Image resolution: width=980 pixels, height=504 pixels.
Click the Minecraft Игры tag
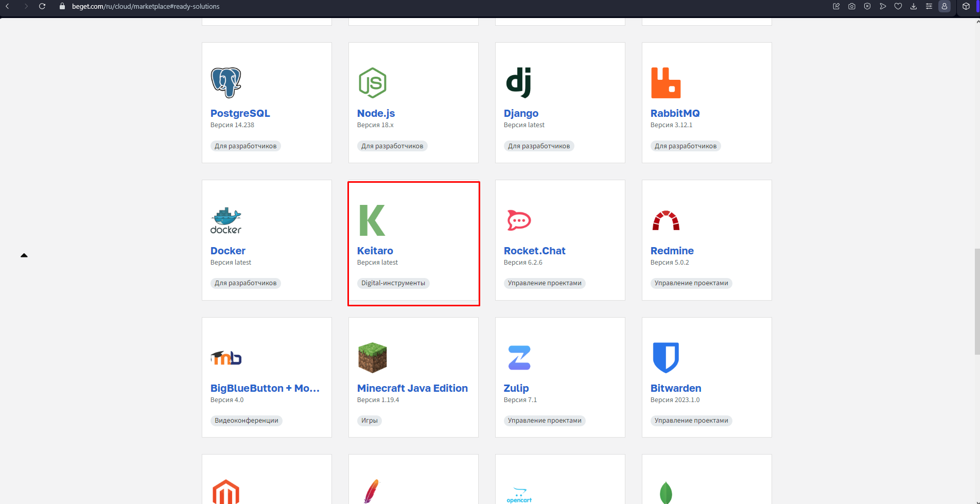[x=370, y=421]
